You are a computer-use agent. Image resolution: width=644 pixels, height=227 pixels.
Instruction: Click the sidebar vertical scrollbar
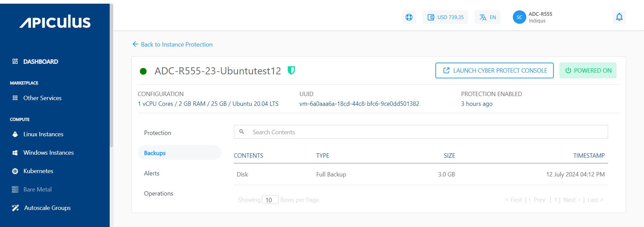coord(111,75)
